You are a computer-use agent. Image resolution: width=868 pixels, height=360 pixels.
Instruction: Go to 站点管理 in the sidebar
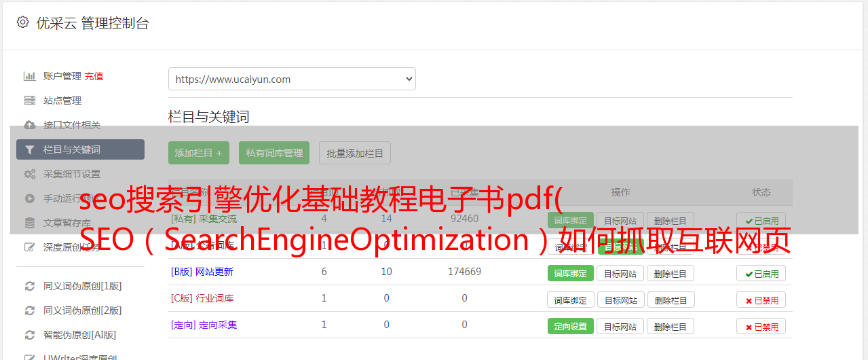click(62, 101)
